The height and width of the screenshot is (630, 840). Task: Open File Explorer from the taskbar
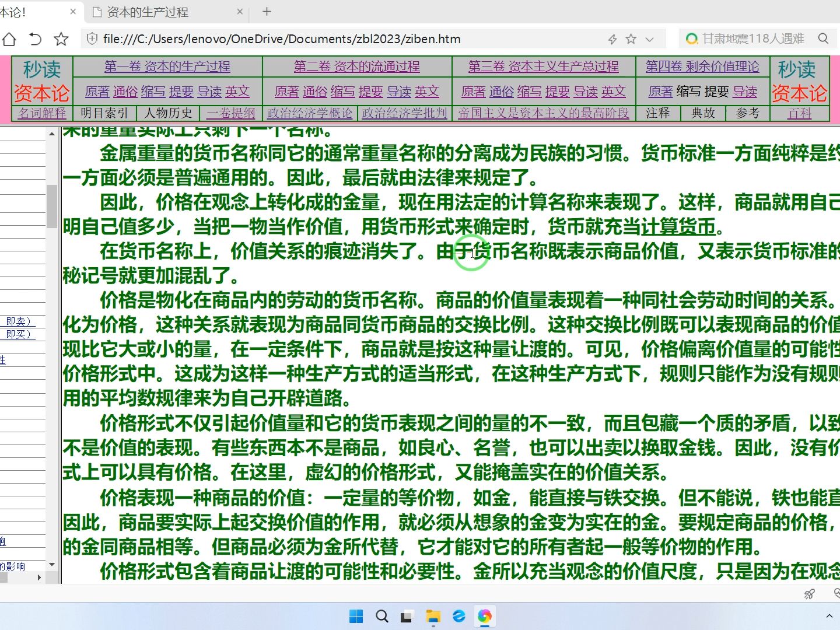433,616
